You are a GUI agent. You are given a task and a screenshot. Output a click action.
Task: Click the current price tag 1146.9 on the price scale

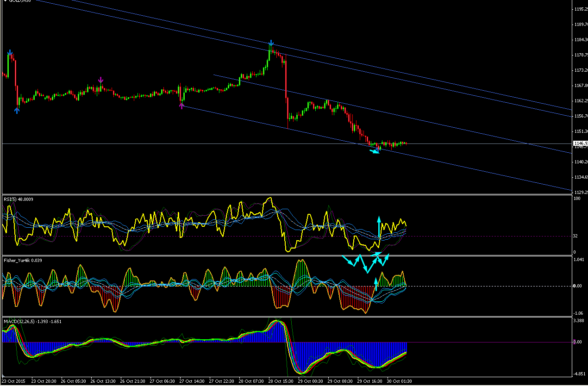[581, 143]
